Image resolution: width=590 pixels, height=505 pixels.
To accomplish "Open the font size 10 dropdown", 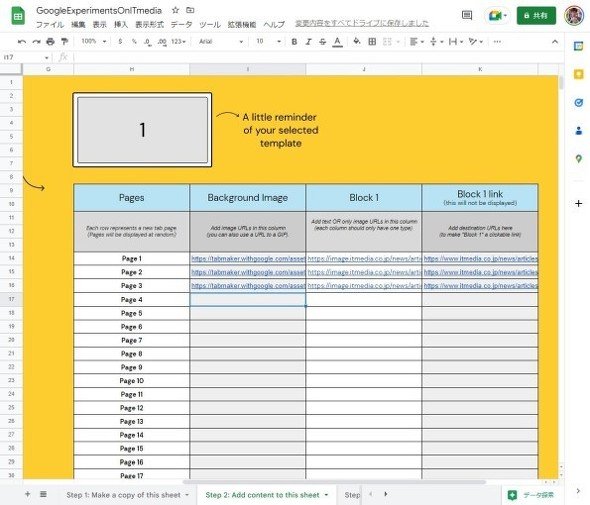I will [x=269, y=42].
